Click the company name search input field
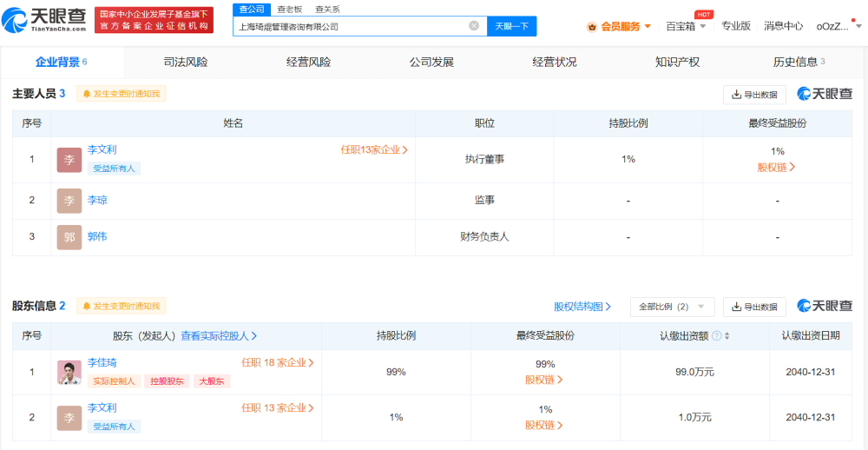Screen dimensions: 868x450 coord(352,26)
